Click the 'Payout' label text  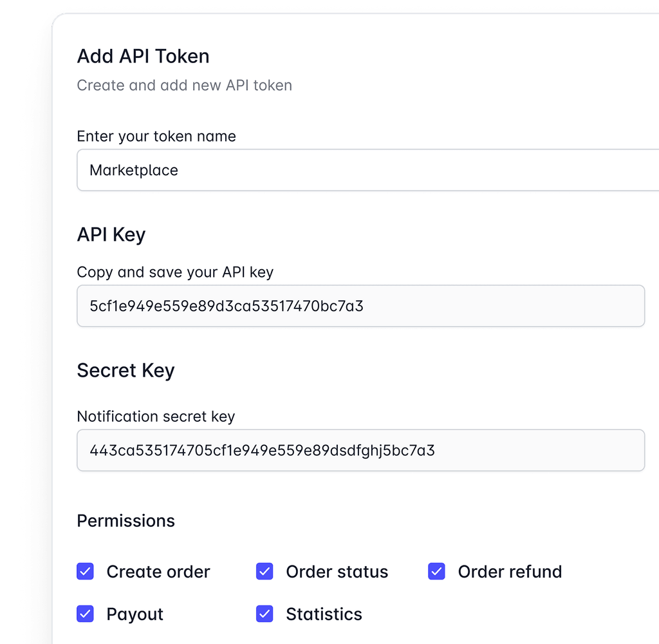click(135, 614)
